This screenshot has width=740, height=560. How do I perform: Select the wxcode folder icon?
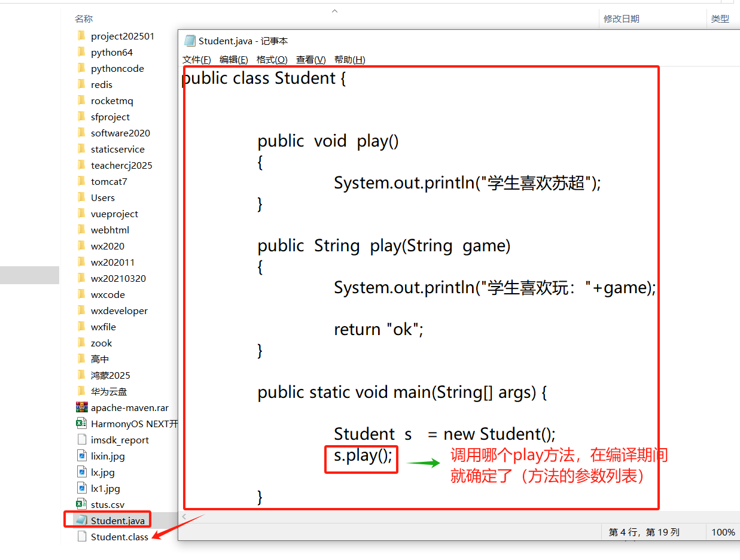(x=81, y=294)
